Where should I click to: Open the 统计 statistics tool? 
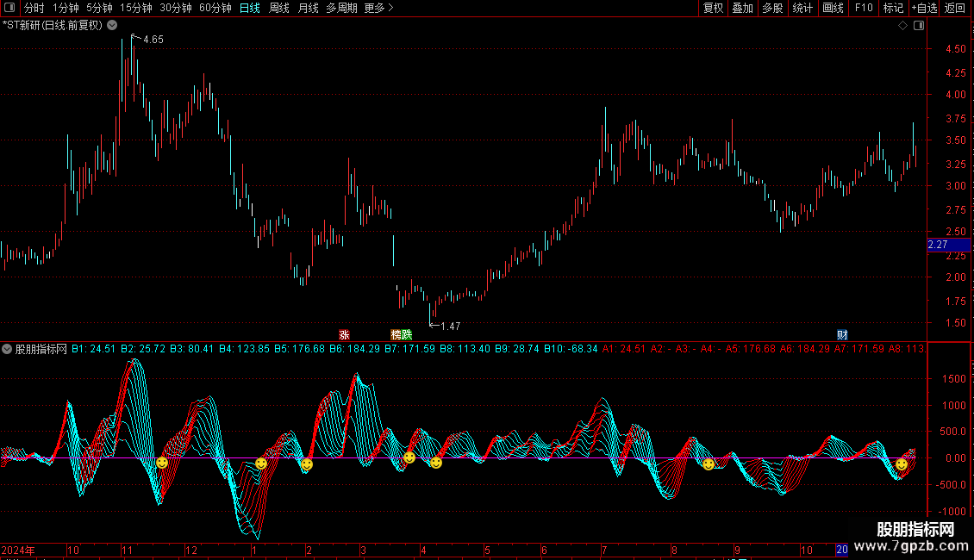point(802,8)
